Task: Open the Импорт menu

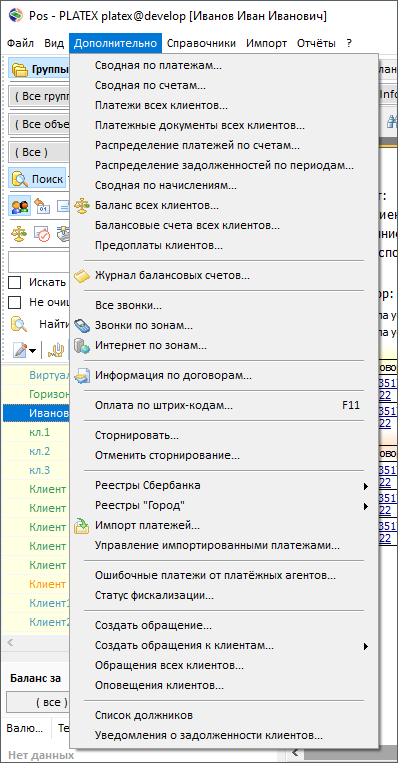Action: [x=267, y=43]
